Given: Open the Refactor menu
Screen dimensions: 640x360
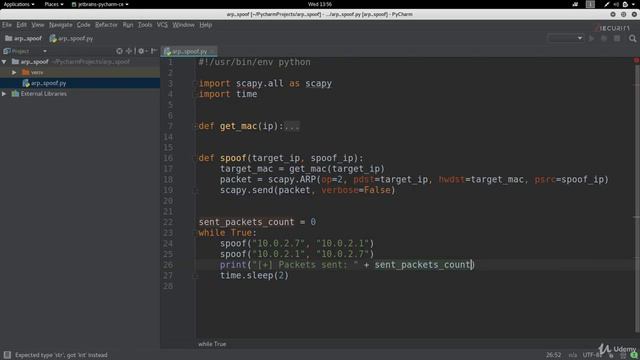Looking at the screenshot, I should tap(106, 25).
